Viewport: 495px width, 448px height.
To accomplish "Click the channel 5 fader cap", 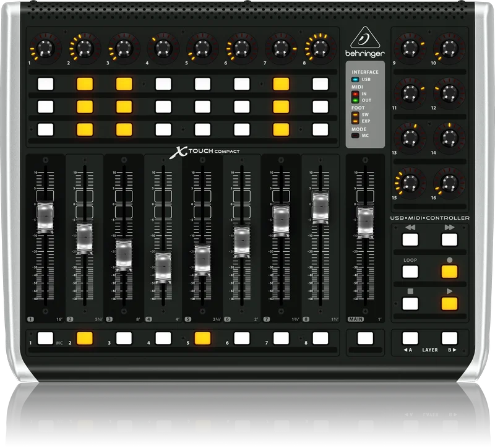I will (x=202, y=259).
